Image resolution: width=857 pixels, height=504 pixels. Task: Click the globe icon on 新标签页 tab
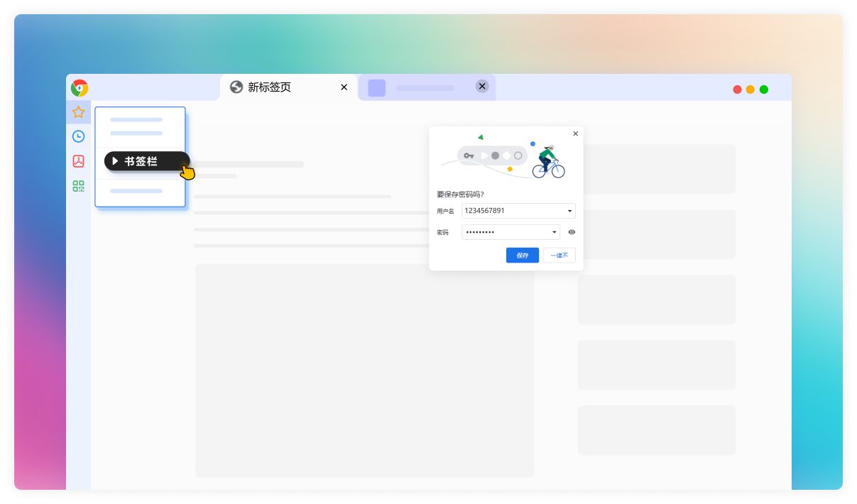pyautogui.click(x=236, y=87)
